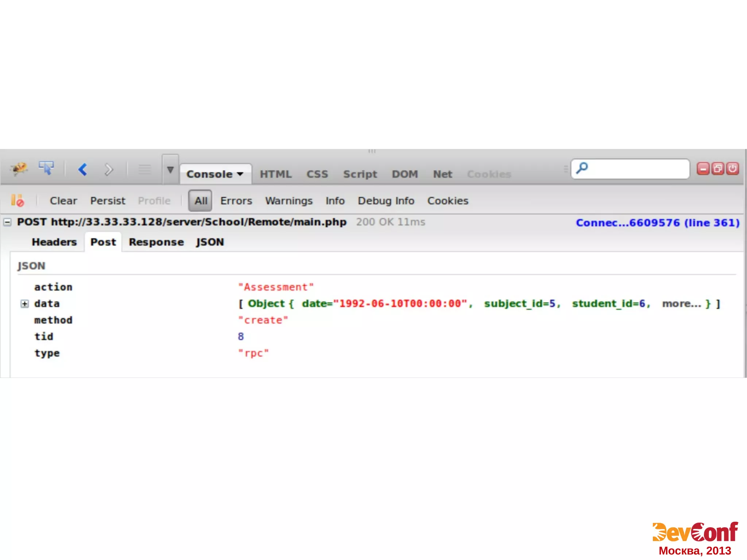
Task: Switch to the Net panel tab
Action: click(442, 174)
